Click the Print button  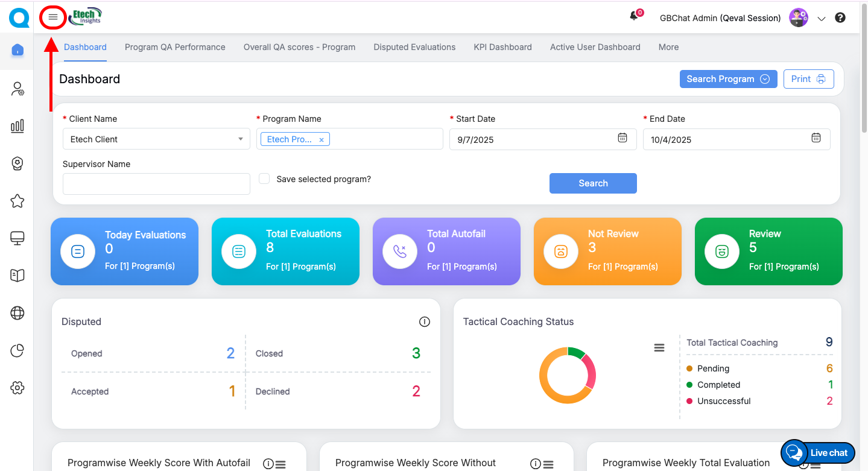click(808, 79)
